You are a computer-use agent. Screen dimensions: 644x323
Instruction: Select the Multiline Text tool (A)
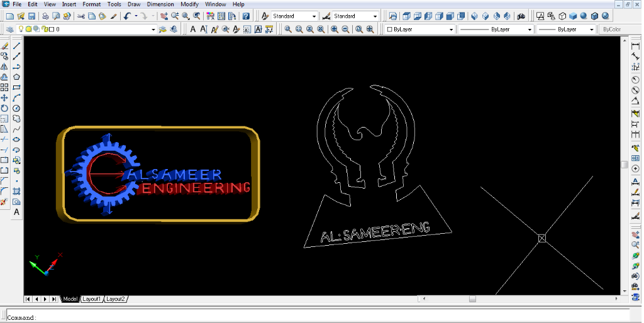[x=16, y=212]
